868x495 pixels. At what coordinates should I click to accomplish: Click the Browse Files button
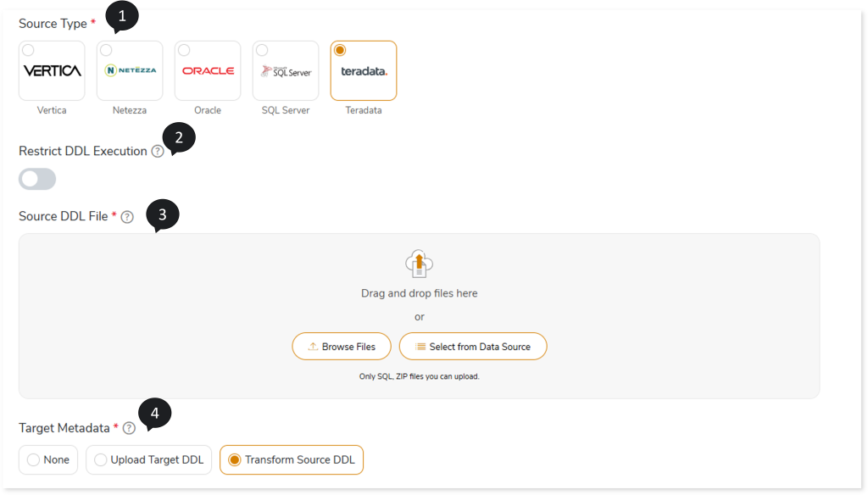coord(341,347)
